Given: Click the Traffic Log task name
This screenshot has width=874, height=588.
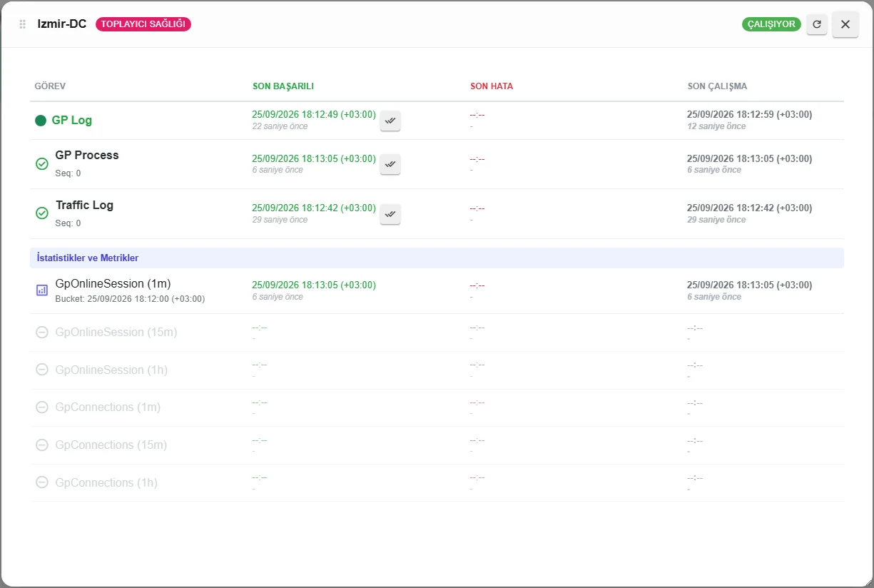Looking at the screenshot, I should point(84,205).
